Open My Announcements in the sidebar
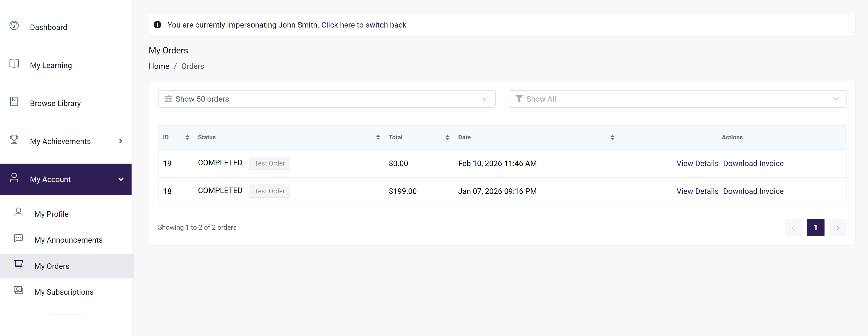The height and width of the screenshot is (336, 868). [69, 240]
